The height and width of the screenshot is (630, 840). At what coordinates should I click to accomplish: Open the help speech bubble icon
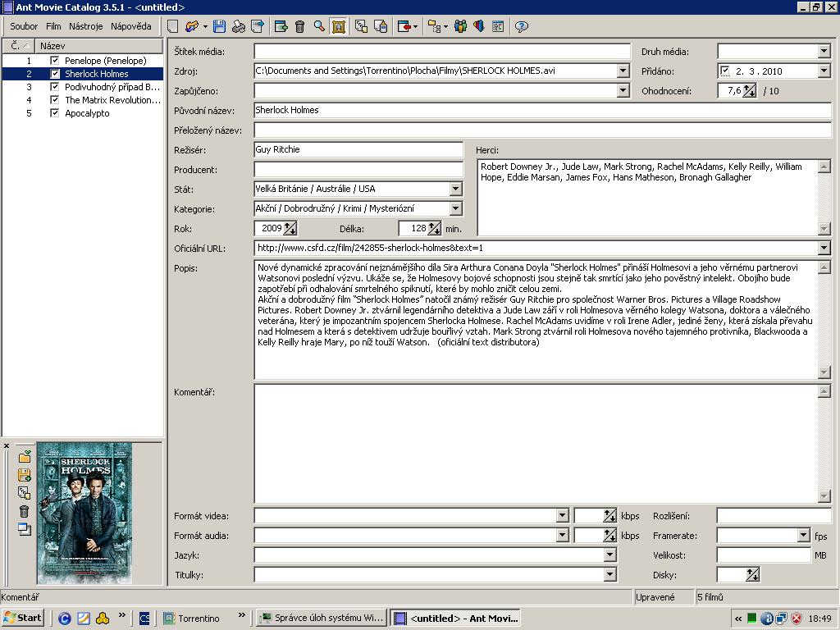(x=521, y=27)
